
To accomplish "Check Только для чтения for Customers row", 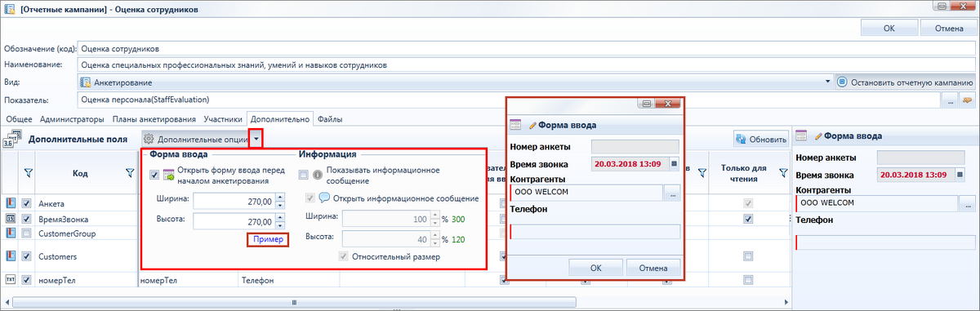I will tap(747, 255).
